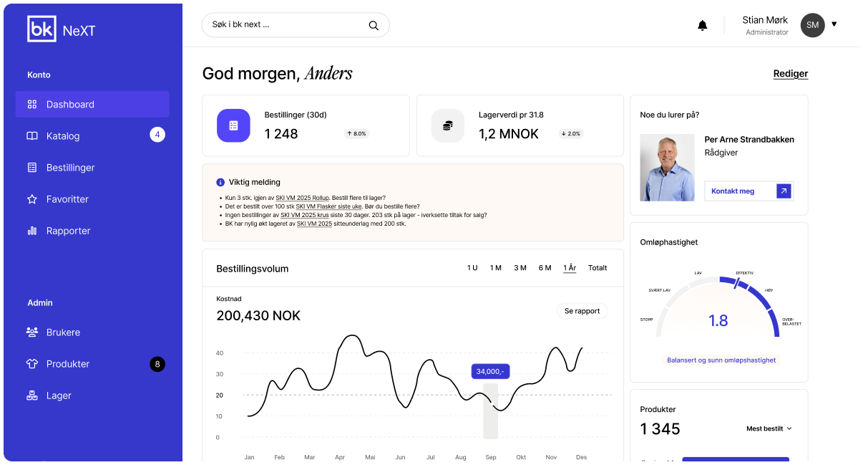Select the 1 U time range
The height and width of the screenshot is (465, 863).
click(x=472, y=268)
